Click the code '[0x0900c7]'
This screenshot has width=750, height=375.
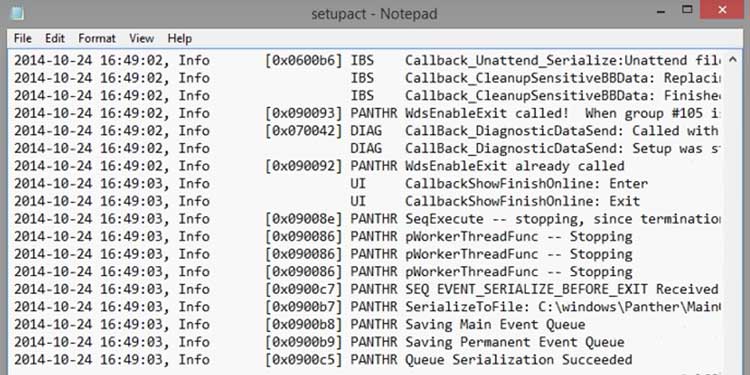coord(304,289)
